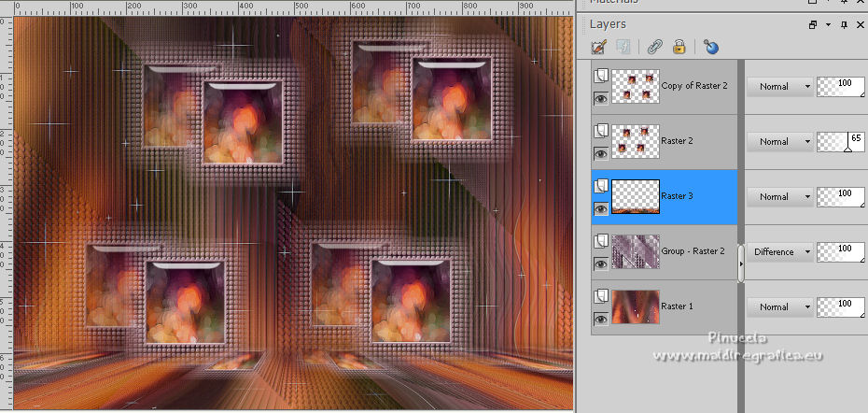Select the Raster 2 layer thumbnail
The width and height of the screenshot is (868, 413).
(636, 141)
